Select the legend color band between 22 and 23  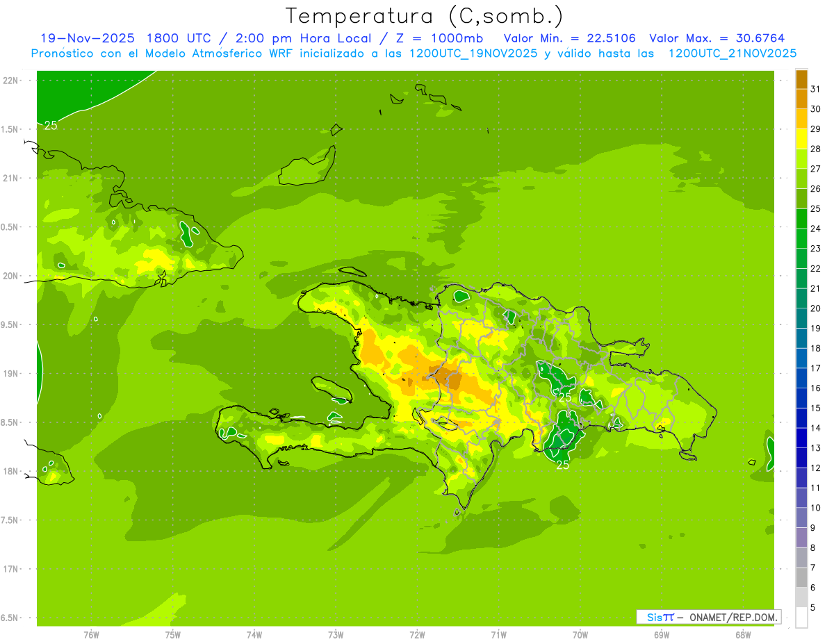(801, 258)
